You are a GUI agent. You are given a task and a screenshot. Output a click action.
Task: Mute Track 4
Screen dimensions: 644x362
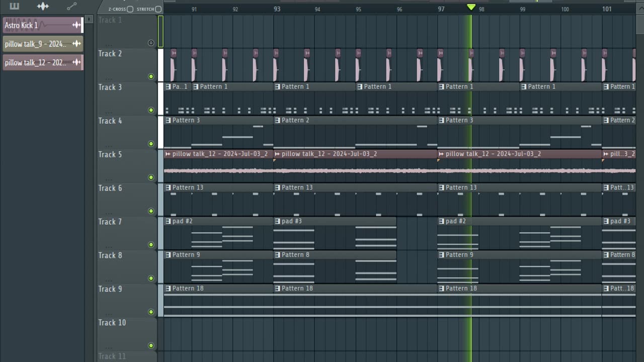pyautogui.click(x=151, y=144)
